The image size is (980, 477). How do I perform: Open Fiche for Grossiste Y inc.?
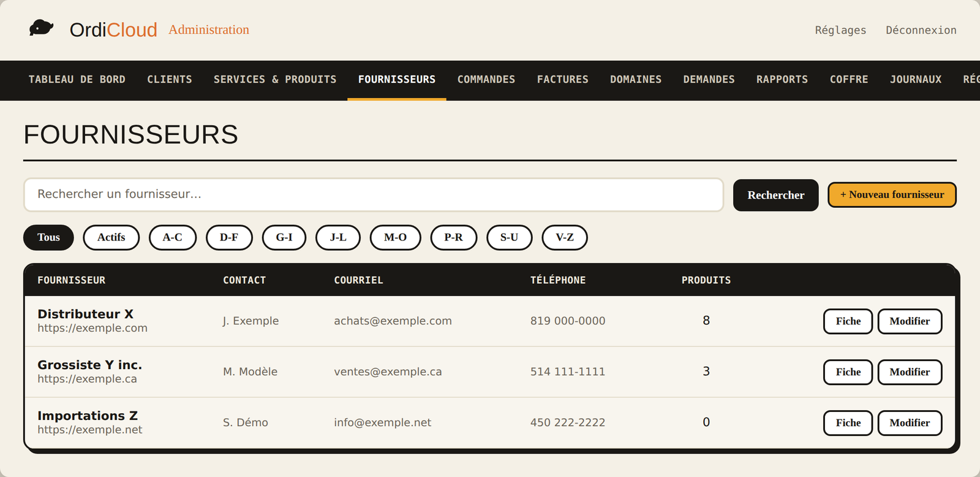pyautogui.click(x=848, y=372)
